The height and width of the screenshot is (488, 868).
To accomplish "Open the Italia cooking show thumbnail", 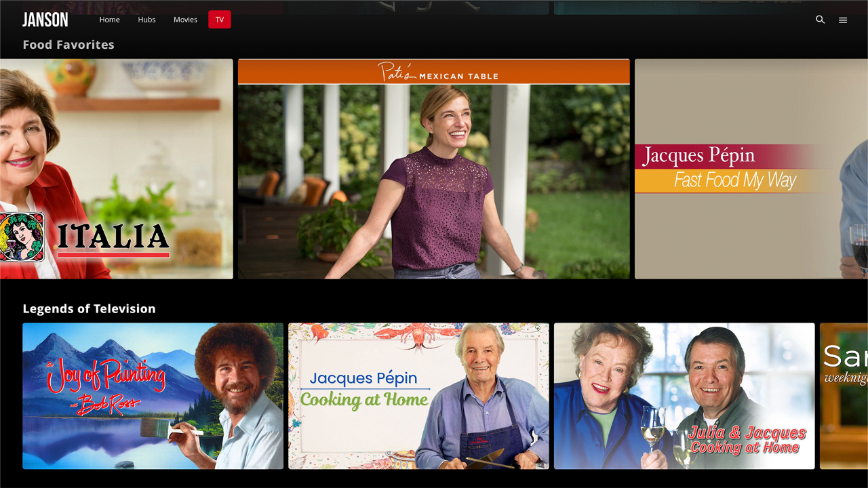I will 117,169.
